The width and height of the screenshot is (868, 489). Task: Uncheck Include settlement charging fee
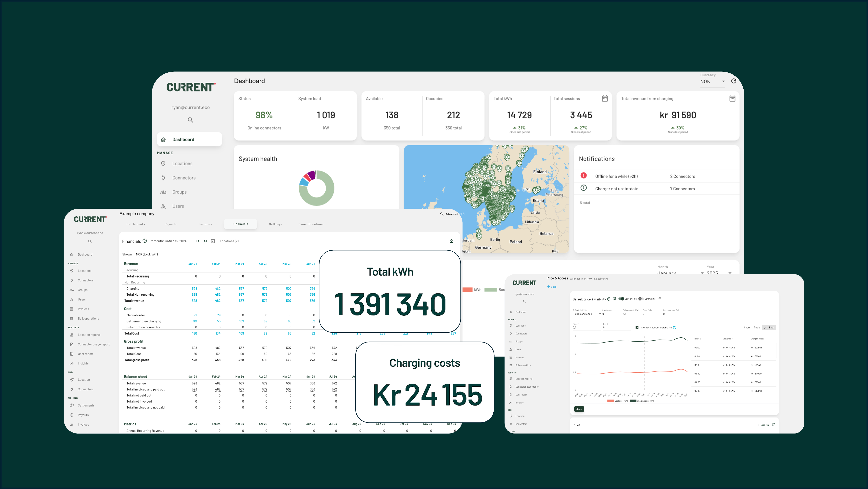pyautogui.click(x=637, y=328)
